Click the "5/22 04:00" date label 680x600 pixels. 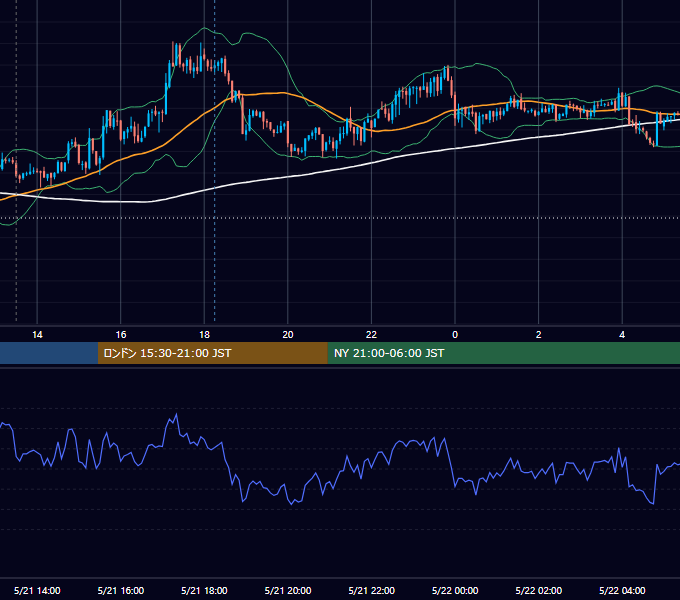[x=622, y=590]
